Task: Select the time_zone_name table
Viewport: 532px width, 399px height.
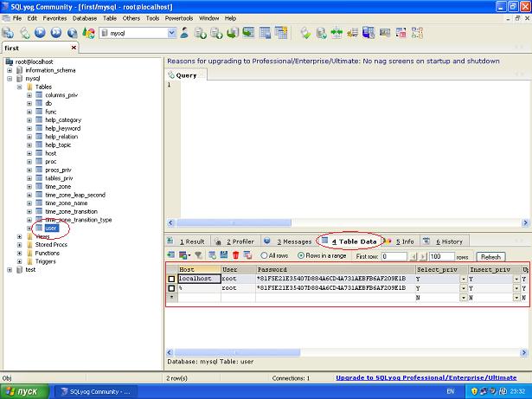Action: (67, 203)
